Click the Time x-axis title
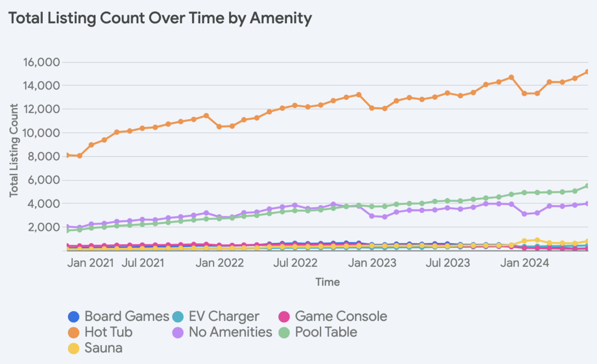597x364 pixels. tap(327, 282)
